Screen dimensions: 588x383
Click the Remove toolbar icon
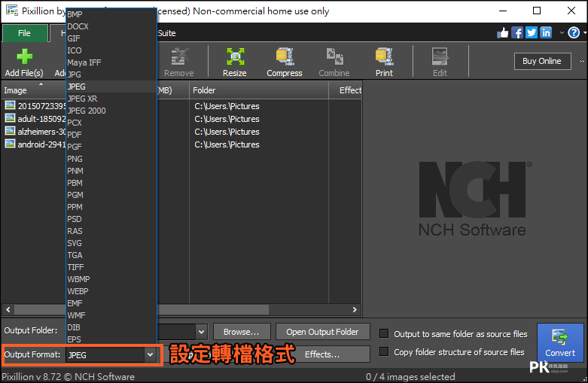coord(179,56)
